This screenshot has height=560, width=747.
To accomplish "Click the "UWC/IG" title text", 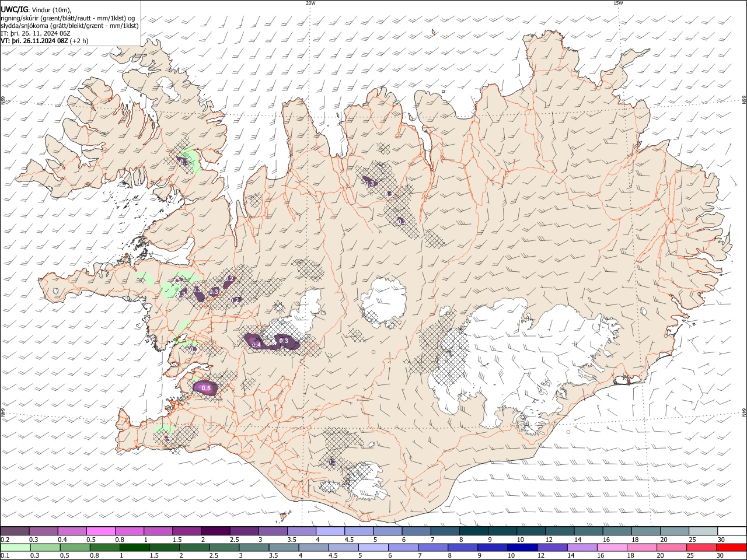I will (x=15, y=9).
